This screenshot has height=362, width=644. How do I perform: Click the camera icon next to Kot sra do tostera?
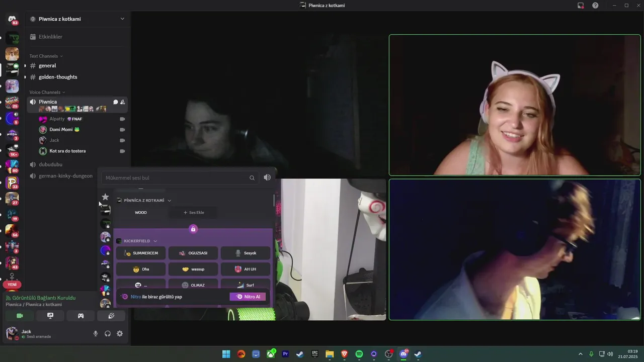122,151
